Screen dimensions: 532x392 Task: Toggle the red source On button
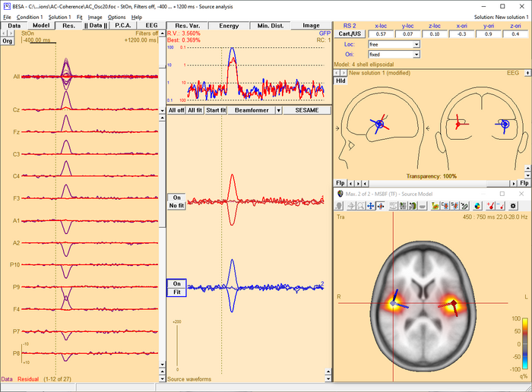click(176, 198)
